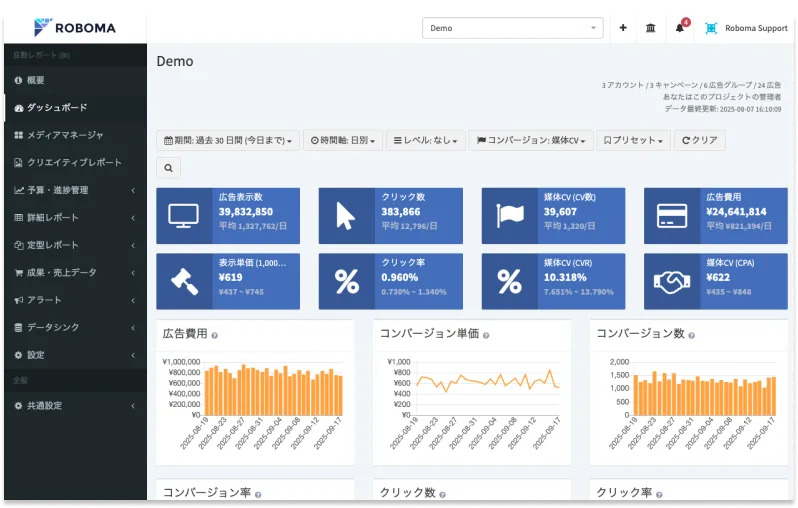Image resolution: width=798 pixels, height=508 pixels.
Task: Open the レベル dropdown filter
Action: click(427, 141)
